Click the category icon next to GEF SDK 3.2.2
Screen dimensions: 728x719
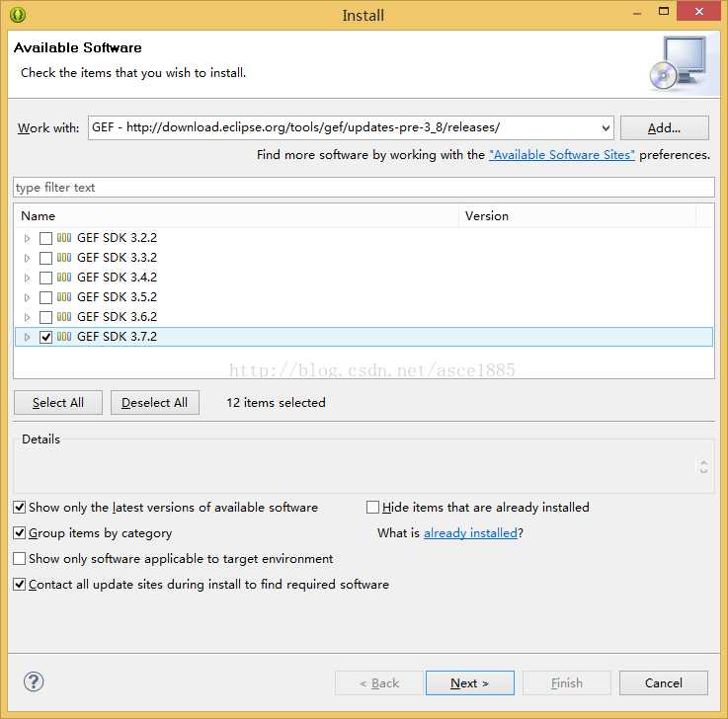click(x=64, y=238)
